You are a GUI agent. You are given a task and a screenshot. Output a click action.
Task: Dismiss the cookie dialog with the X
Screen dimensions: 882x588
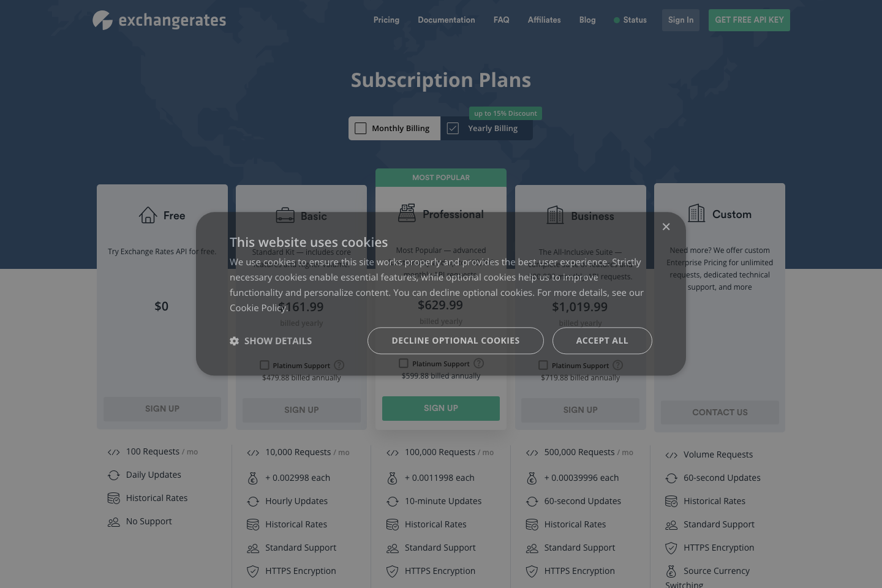pos(666,227)
